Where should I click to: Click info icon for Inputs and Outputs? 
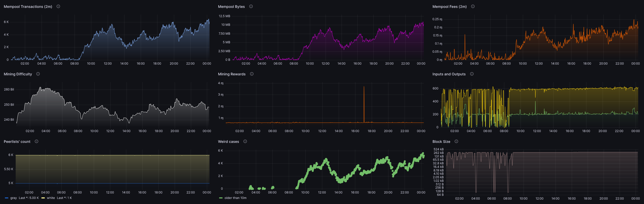click(472, 74)
